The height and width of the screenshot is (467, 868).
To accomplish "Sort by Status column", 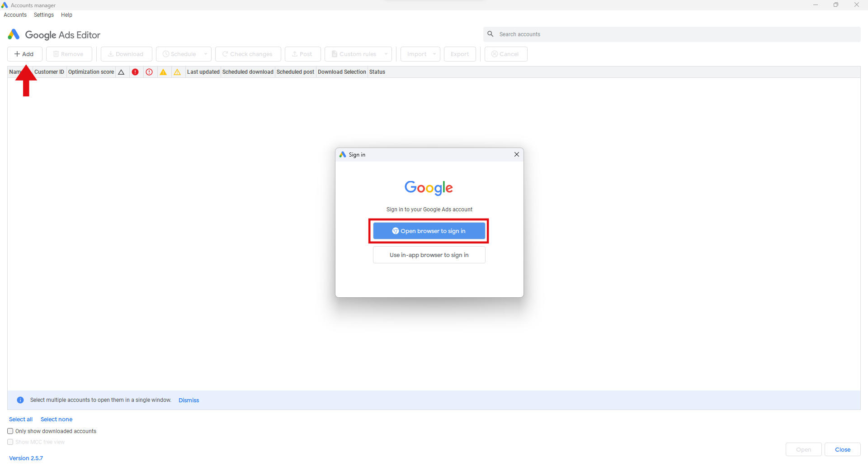I will pos(377,72).
